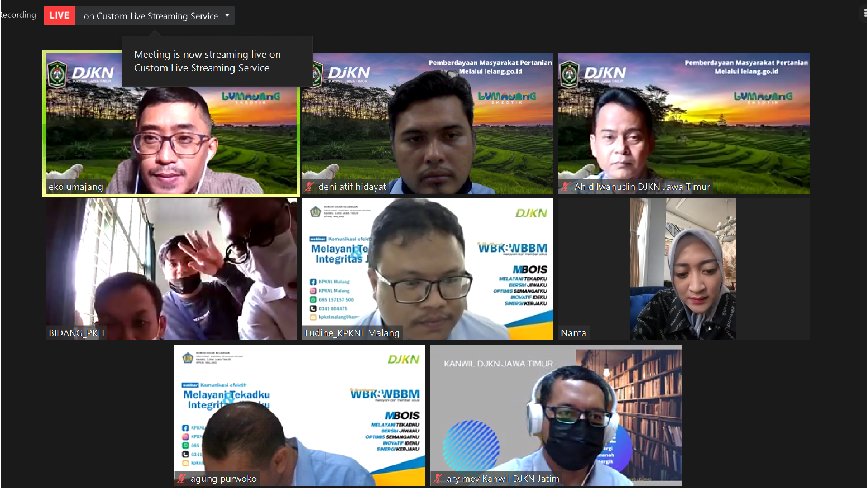Image resolution: width=868 pixels, height=488 pixels.
Task: Select Ludine_KPKNL Malang video tile
Action: click(x=427, y=269)
